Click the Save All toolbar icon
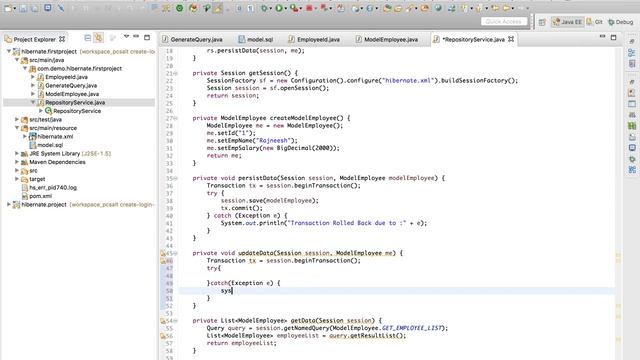The height and width of the screenshot is (360, 640). (x=34, y=8)
